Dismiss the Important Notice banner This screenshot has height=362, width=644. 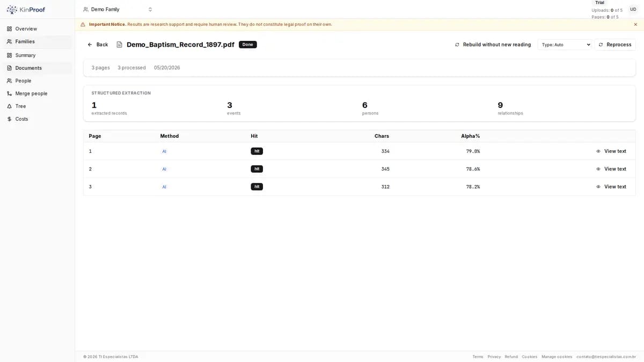tap(635, 24)
